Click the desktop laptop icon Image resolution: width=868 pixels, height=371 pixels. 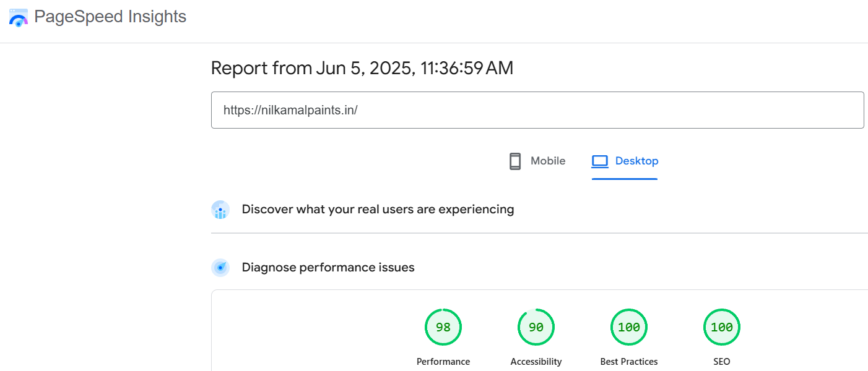[x=599, y=161]
